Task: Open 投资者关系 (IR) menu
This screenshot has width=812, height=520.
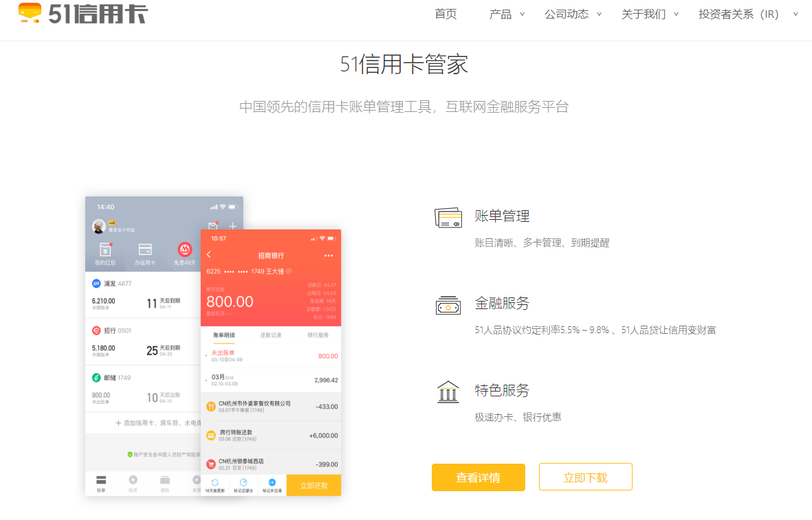Action: pos(738,14)
